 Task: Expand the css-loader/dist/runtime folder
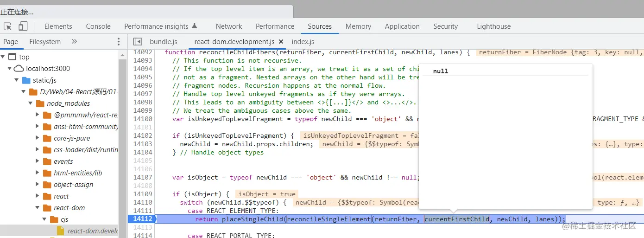tap(38, 150)
